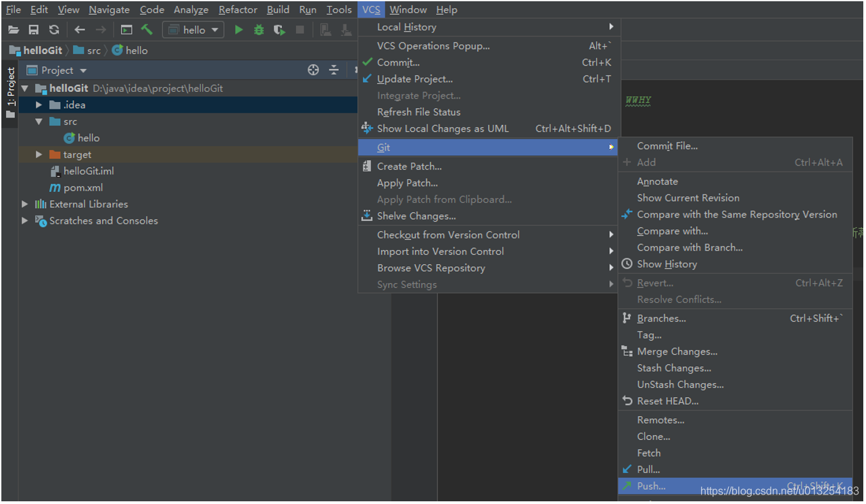Select pom.xml in project tree
The width and height of the screenshot is (866, 504).
83,188
